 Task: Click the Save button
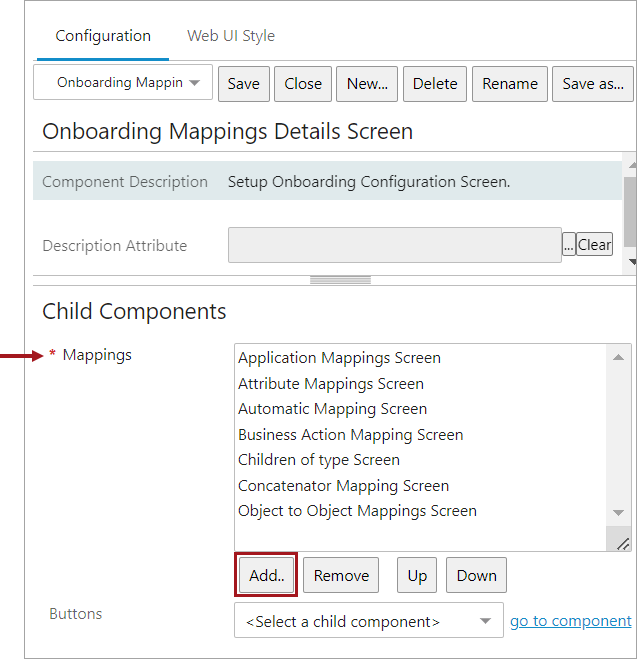pos(244,84)
